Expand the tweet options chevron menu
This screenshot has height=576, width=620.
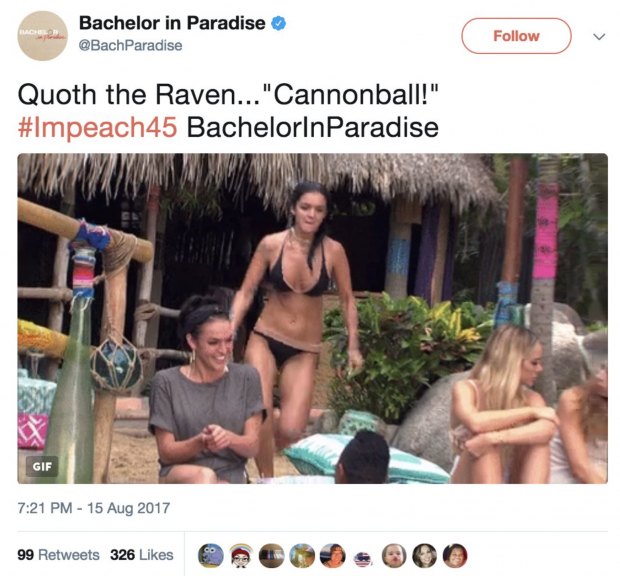click(x=599, y=37)
